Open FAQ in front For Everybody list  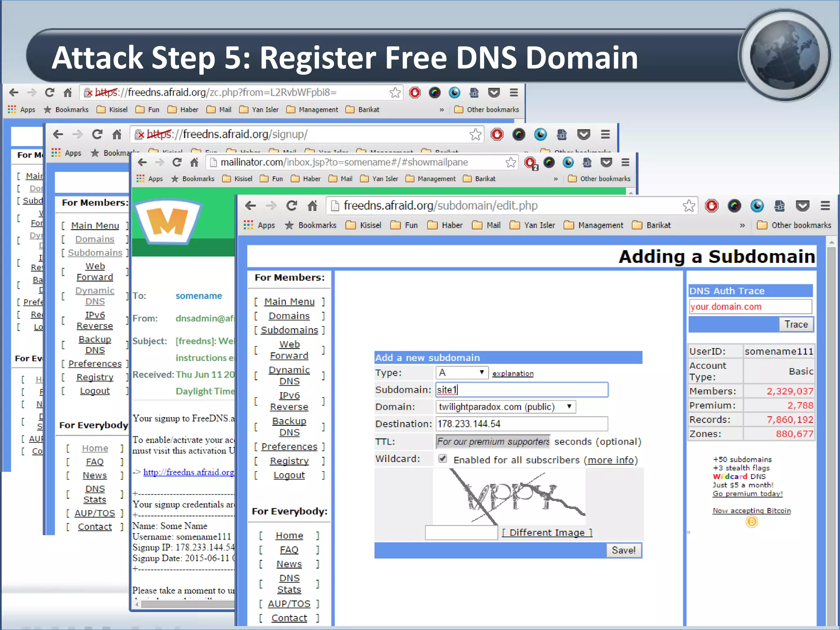289,550
